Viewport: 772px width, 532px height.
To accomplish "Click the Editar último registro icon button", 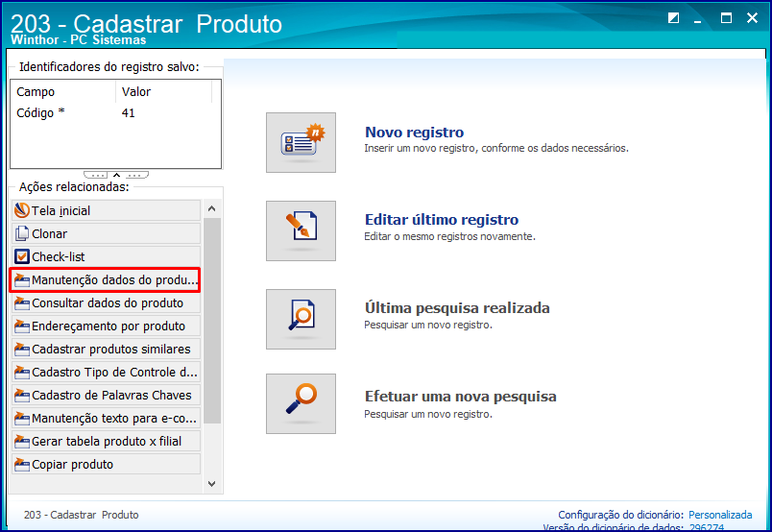I will (x=301, y=230).
